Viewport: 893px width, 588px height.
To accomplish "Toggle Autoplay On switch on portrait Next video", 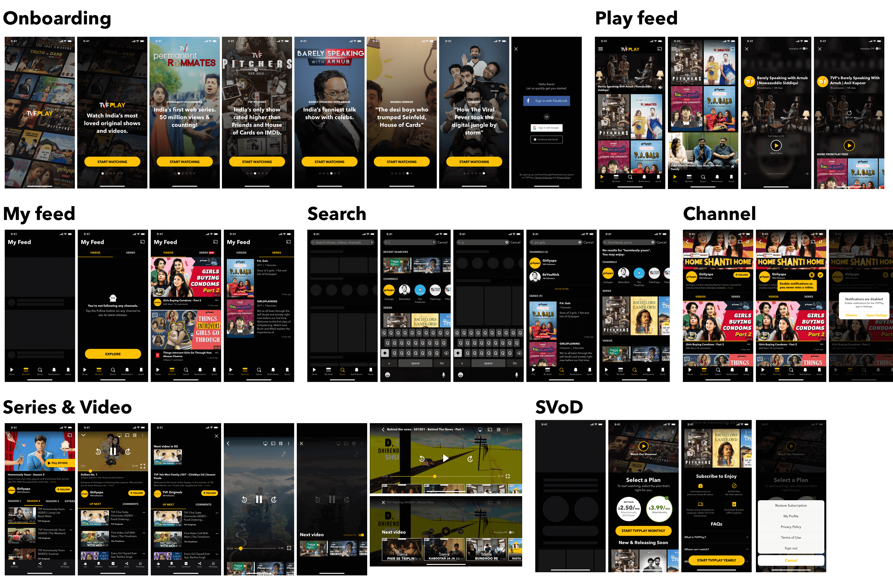I will 361,535.
